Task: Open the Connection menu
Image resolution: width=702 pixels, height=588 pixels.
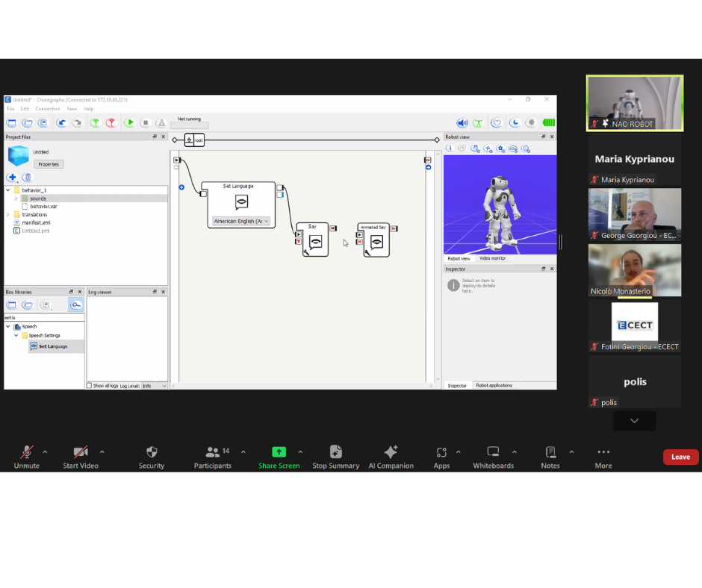Action: point(48,109)
